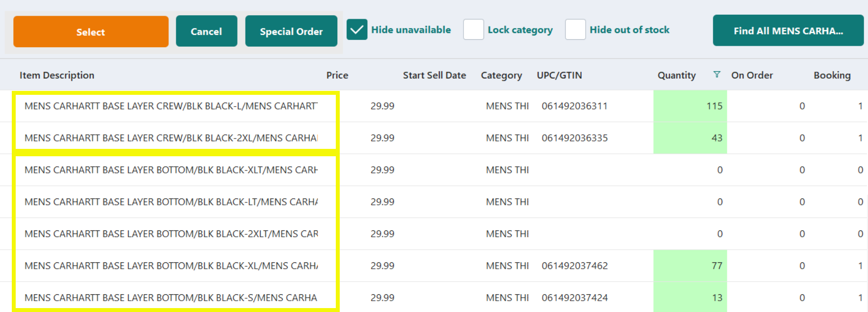Click the Quantity column header
The image size is (868, 312).
point(677,75)
